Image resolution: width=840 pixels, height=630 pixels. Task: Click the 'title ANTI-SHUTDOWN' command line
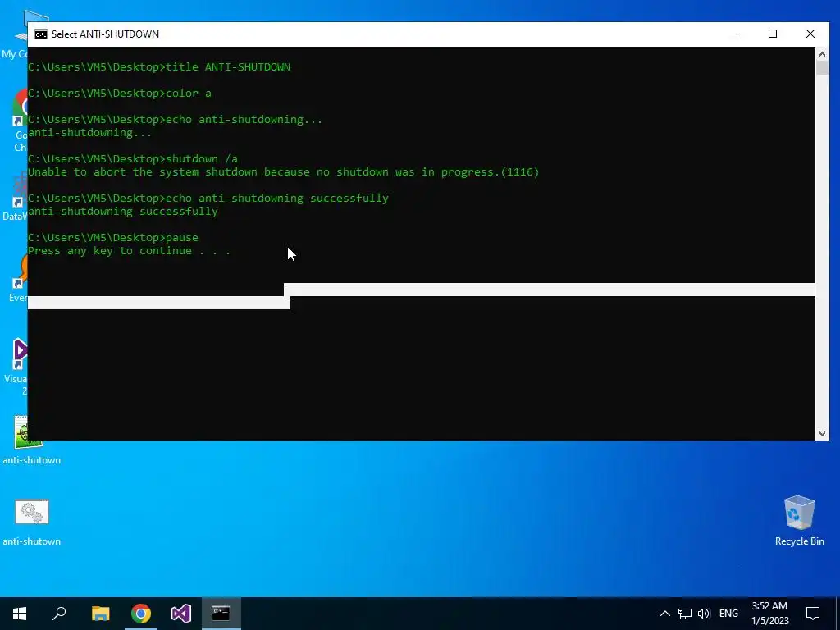click(x=159, y=67)
